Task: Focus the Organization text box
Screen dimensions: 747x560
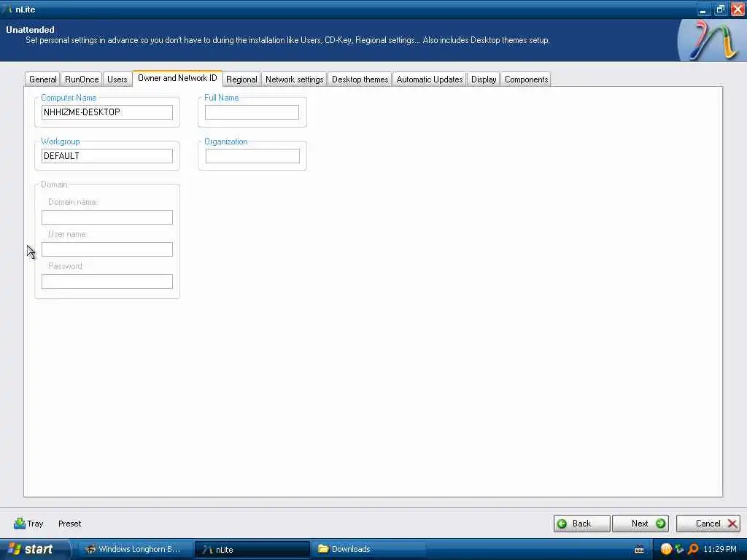Action: point(252,156)
